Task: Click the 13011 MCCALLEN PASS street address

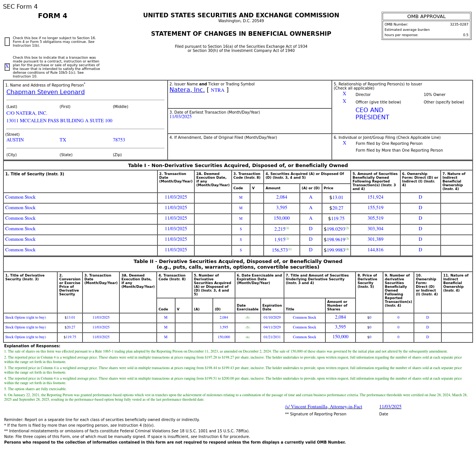Action: [59, 121]
